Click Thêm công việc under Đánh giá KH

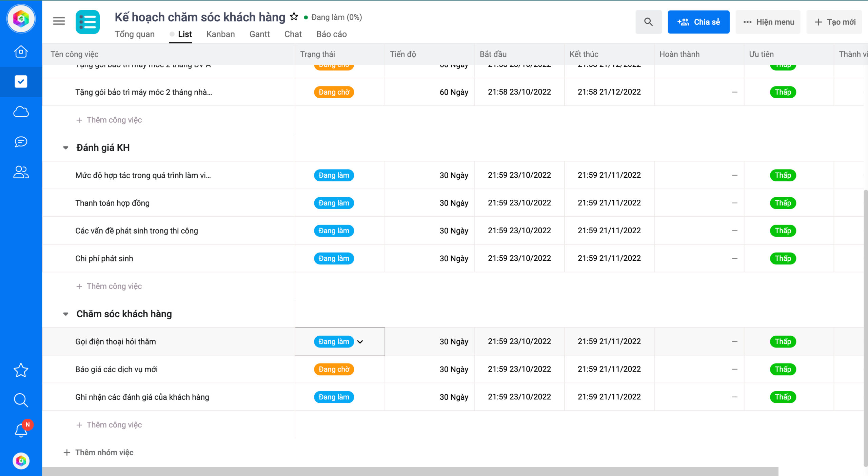pyautogui.click(x=109, y=286)
